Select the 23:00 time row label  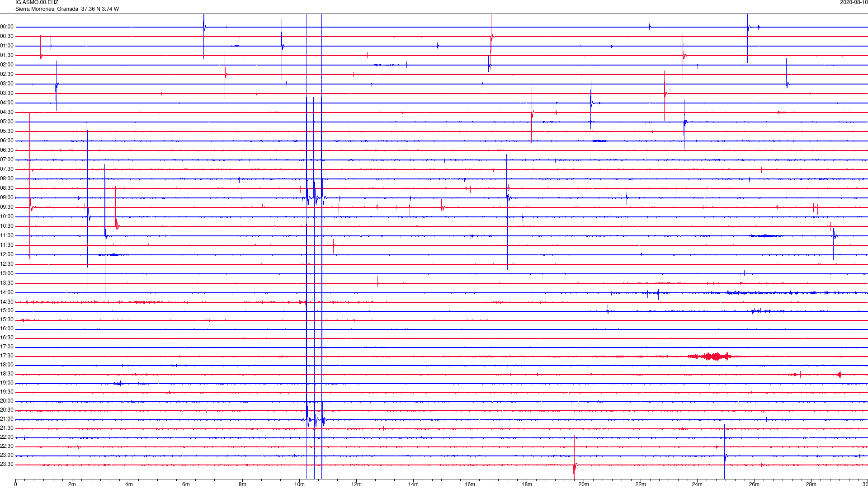pos(7,455)
